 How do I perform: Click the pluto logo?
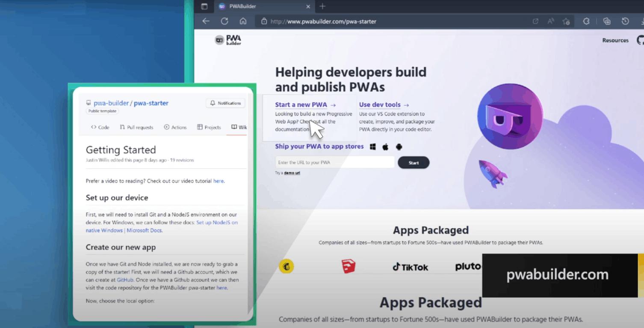coord(468,266)
